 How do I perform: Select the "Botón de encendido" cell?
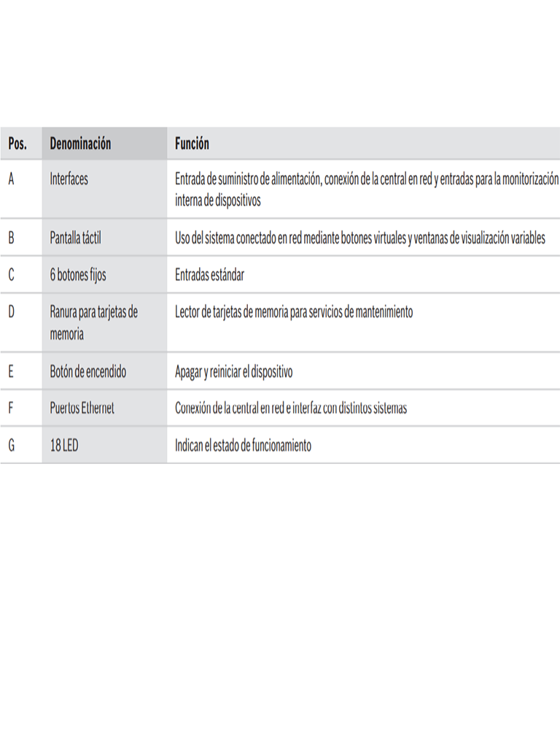pos(87,371)
